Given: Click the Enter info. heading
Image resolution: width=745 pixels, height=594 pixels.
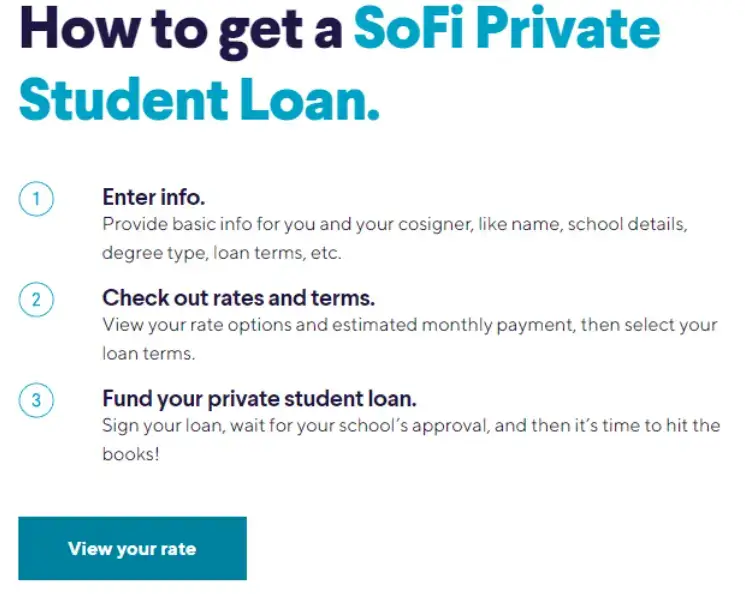Looking at the screenshot, I should pos(153,197).
